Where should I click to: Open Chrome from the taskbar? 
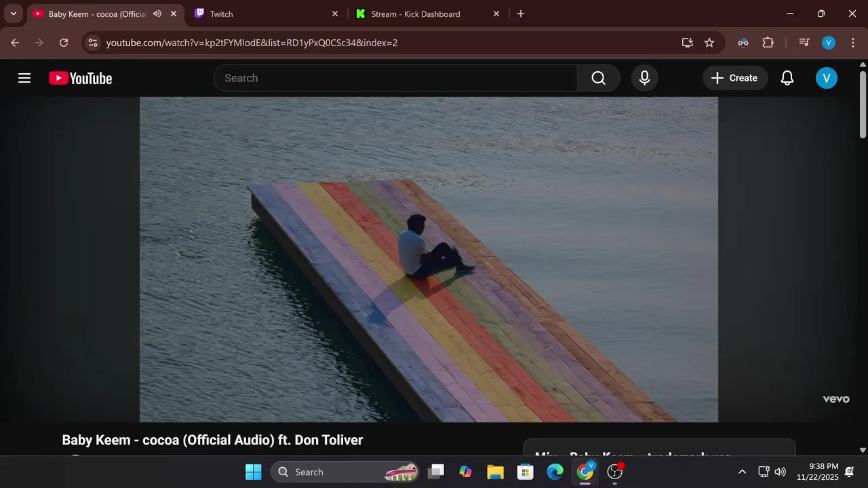pos(585,472)
